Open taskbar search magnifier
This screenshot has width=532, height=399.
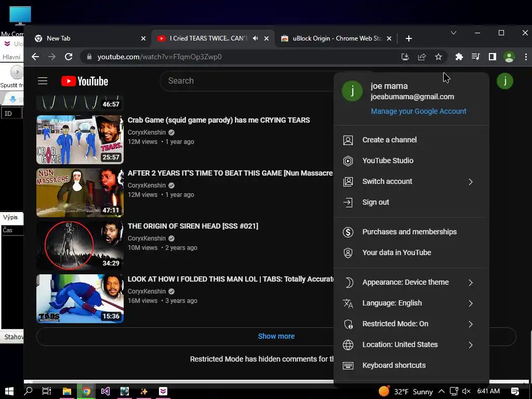[x=28, y=392]
